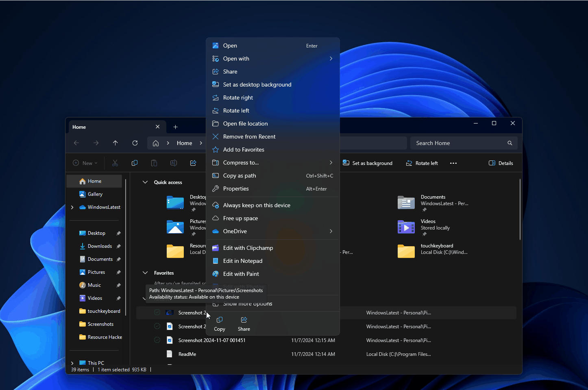588x390 pixels.
Task: Select the Cut icon in the toolbar
Action: [115, 162]
